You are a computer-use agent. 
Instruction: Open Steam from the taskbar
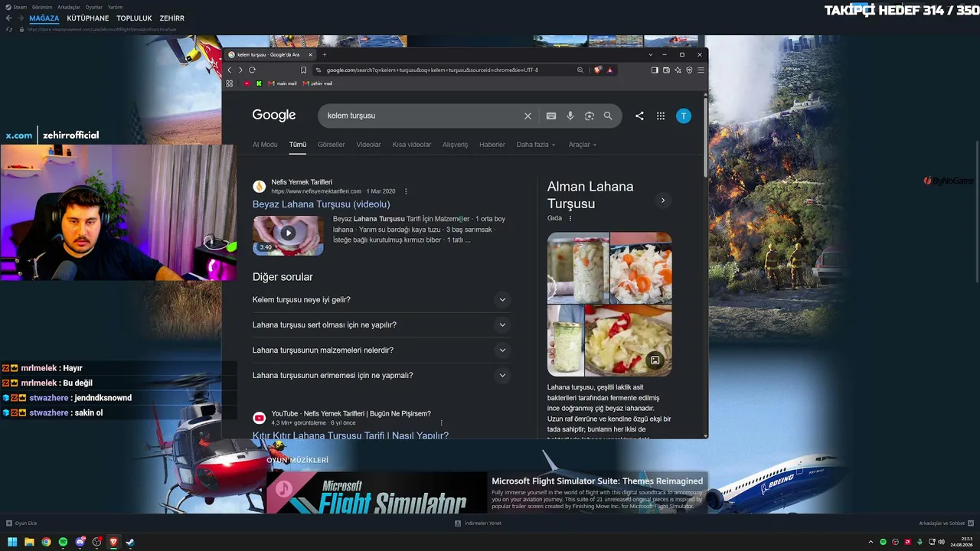point(130,542)
